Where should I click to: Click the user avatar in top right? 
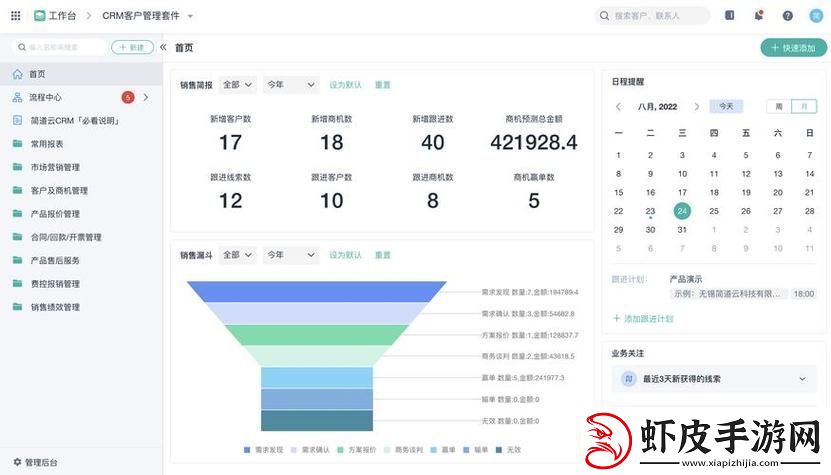(816, 15)
